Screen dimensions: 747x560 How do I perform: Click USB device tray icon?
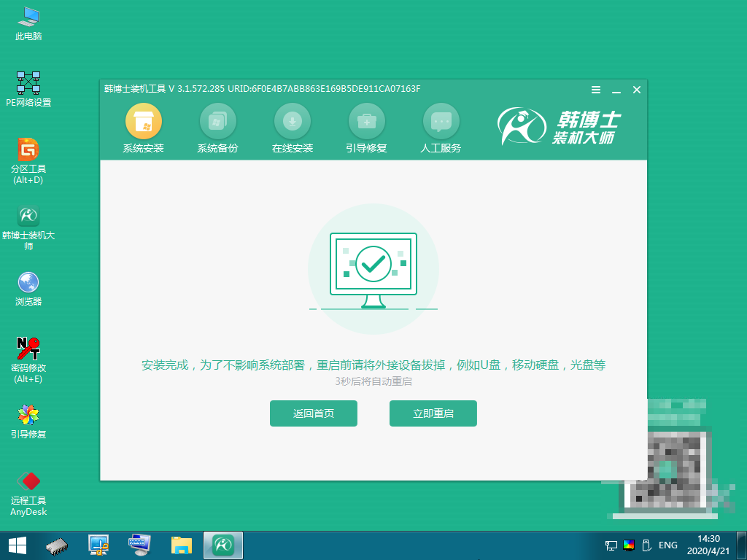pyautogui.click(x=646, y=545)
